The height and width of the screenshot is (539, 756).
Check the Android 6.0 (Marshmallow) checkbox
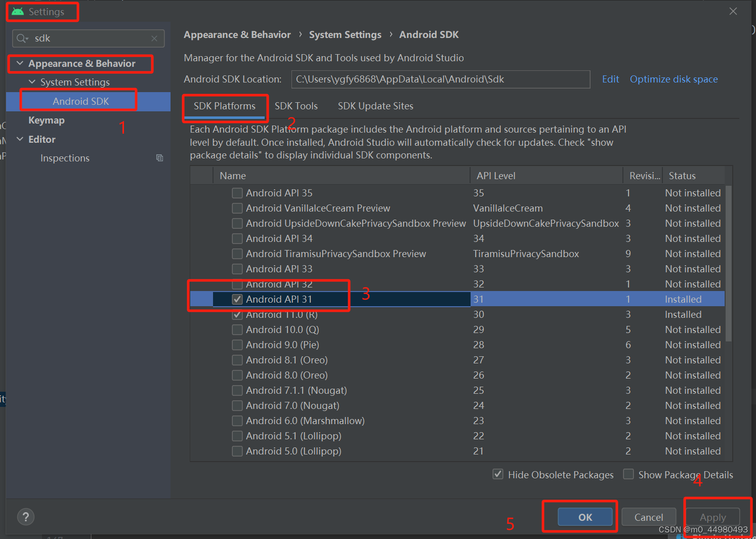[x=237, y=421]
